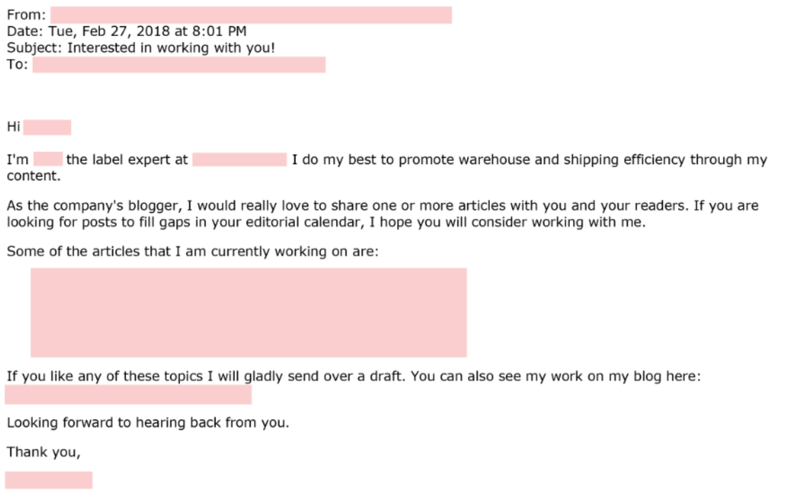The height and width of the screenshot is (495, 806).
Task: Click the large redacted article list block
Action: 248,313
